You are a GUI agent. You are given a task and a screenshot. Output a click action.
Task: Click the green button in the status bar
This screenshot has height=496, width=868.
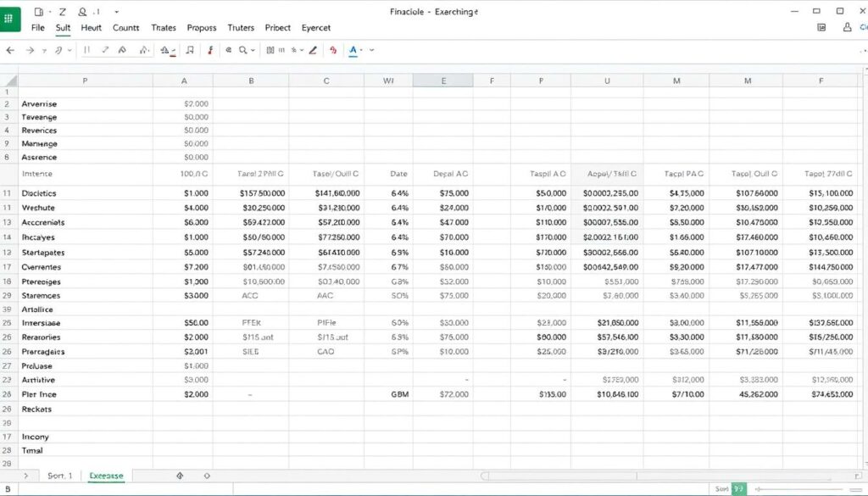739,489
